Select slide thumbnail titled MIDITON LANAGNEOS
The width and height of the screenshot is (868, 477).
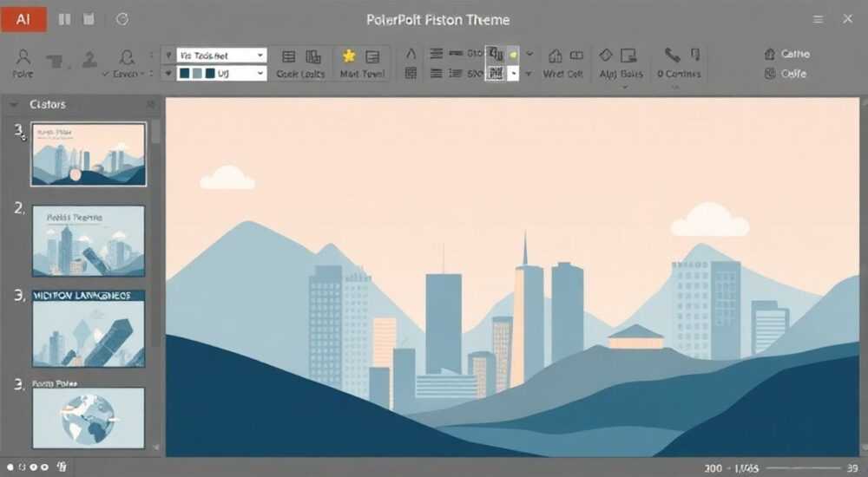pos(89,328)
